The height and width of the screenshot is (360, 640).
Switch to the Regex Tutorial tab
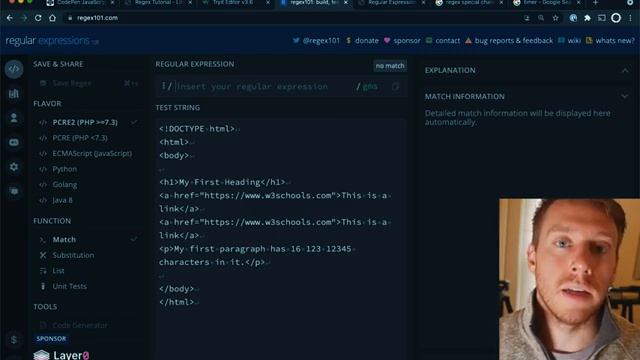point(158,3)
